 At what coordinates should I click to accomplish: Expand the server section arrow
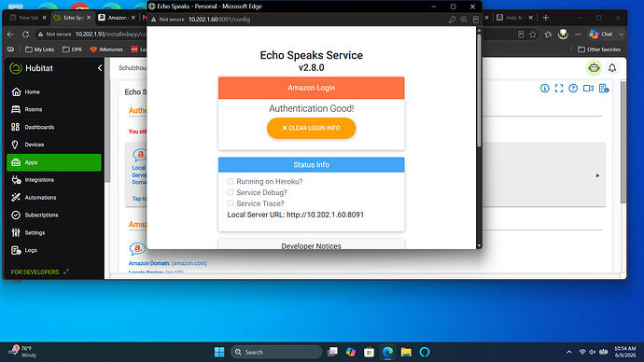[x=597, y=175]
